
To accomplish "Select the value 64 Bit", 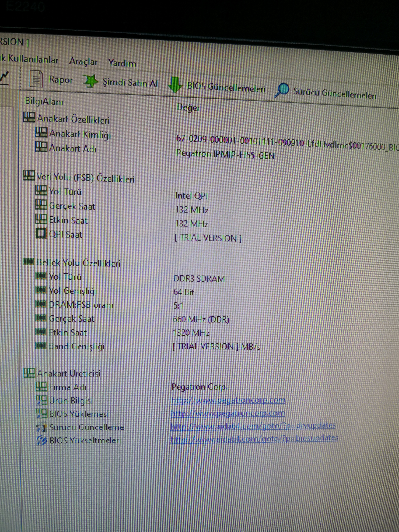I will tap(184, 292).
